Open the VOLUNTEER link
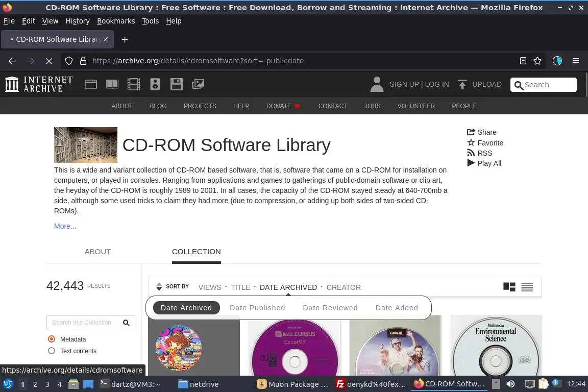 point(416,106)
